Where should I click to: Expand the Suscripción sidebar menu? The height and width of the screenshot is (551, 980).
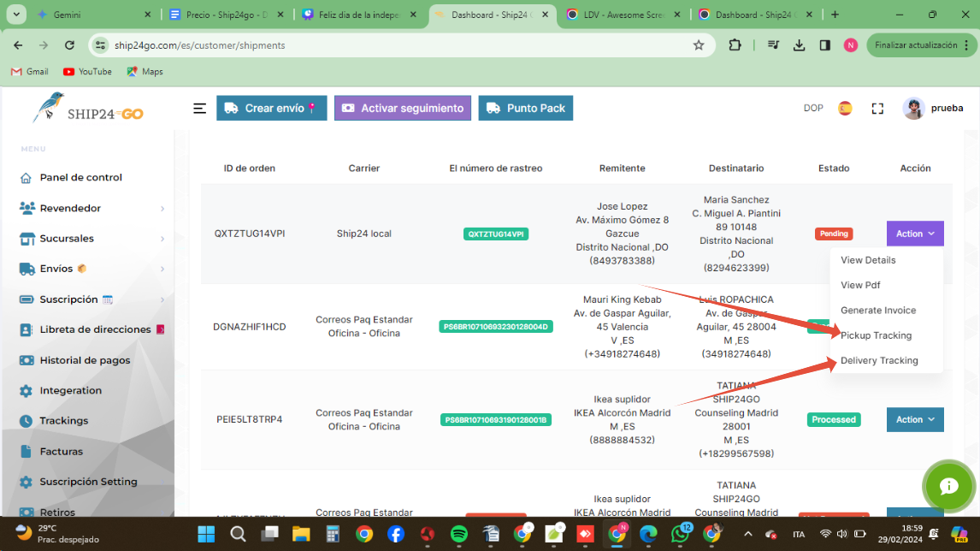(92, 299)
